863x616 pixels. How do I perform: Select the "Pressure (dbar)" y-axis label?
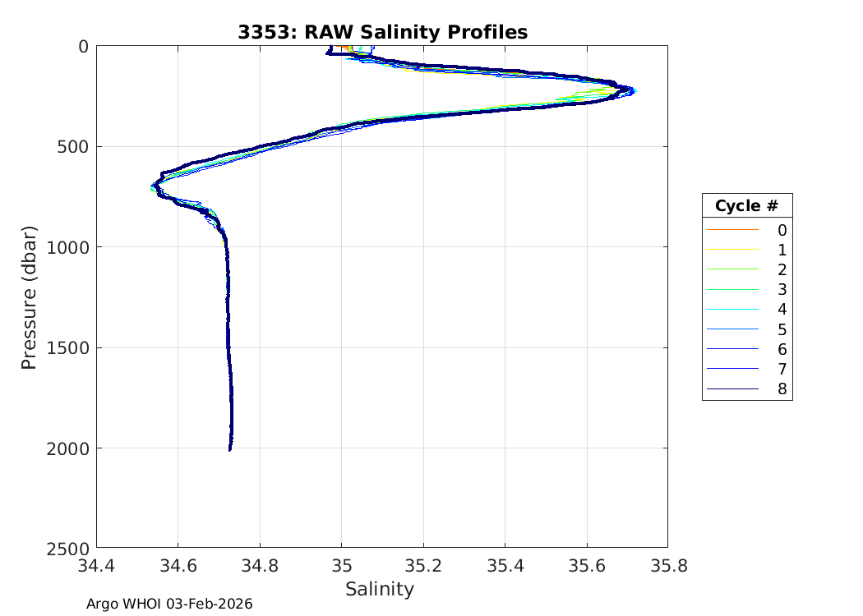(x=29, y=297)
